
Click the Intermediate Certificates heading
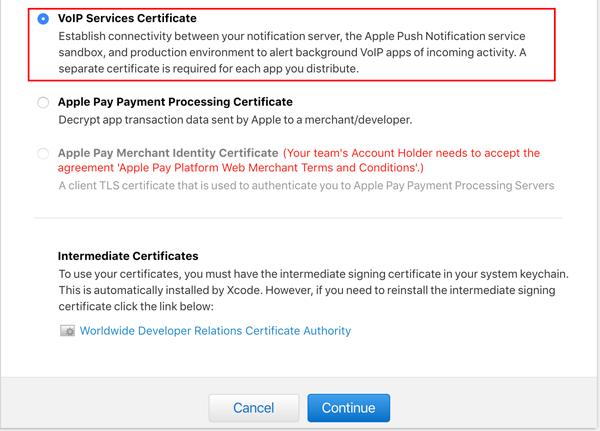coord(128,256)
